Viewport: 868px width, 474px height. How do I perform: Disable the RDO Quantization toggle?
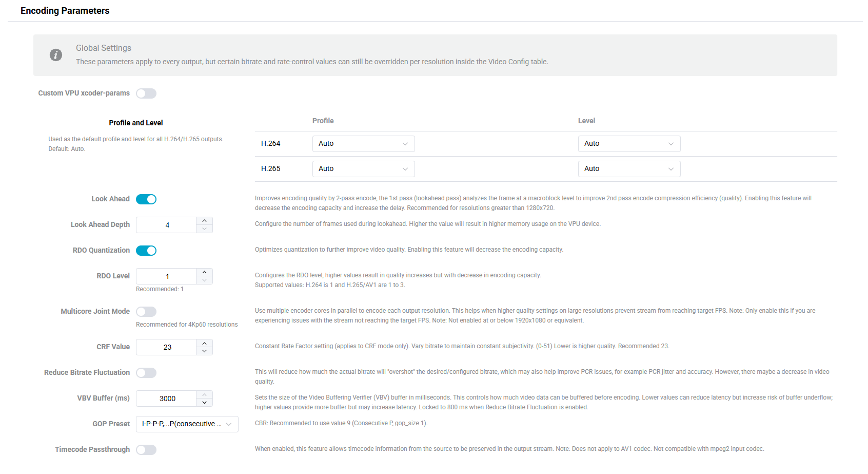146,251
